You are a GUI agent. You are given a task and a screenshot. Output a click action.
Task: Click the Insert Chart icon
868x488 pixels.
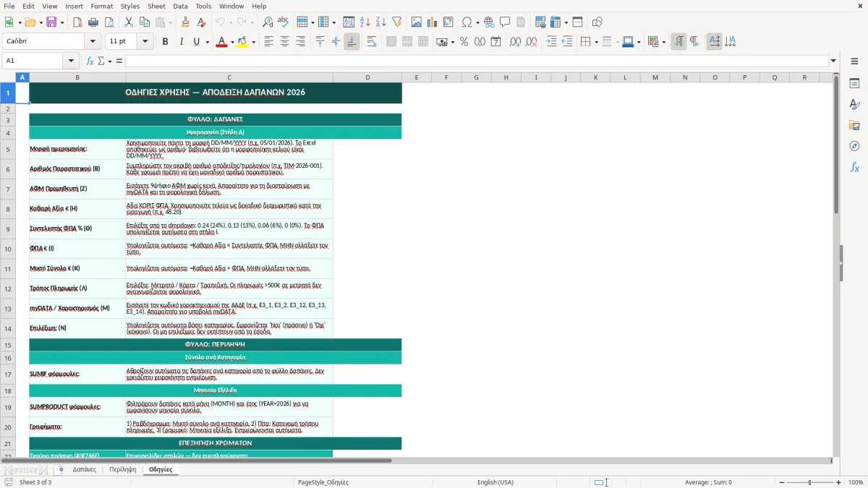pyautogui.click(x=433, y=22)
